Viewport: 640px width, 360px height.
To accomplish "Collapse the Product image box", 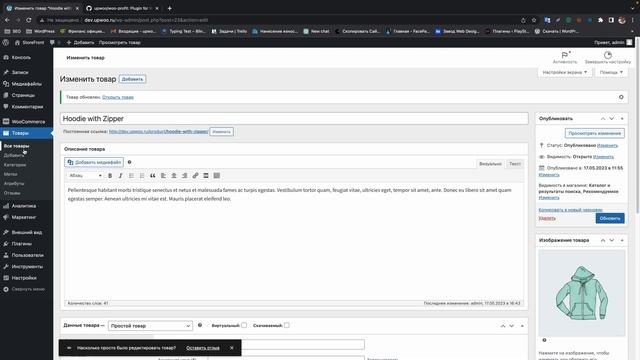I will click(x=622, y=240).
